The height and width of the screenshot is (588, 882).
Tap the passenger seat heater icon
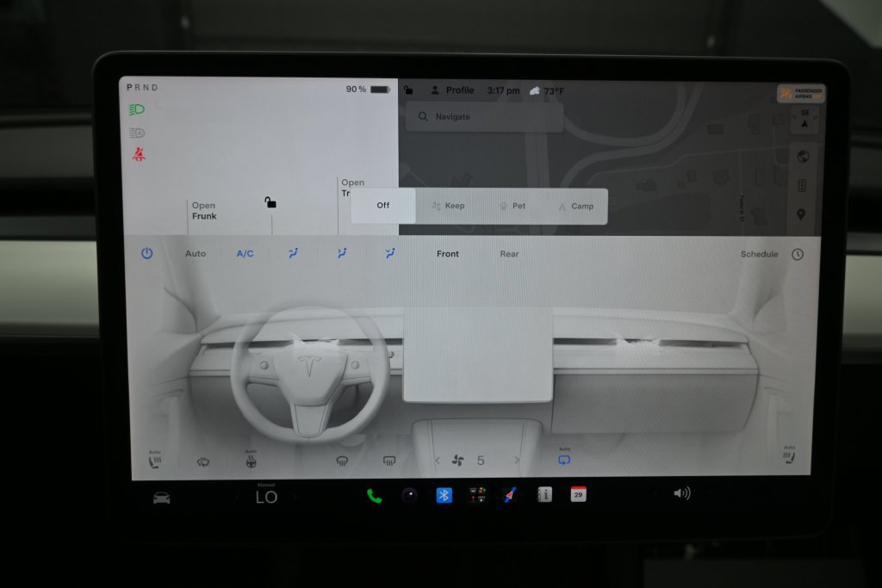789,458
